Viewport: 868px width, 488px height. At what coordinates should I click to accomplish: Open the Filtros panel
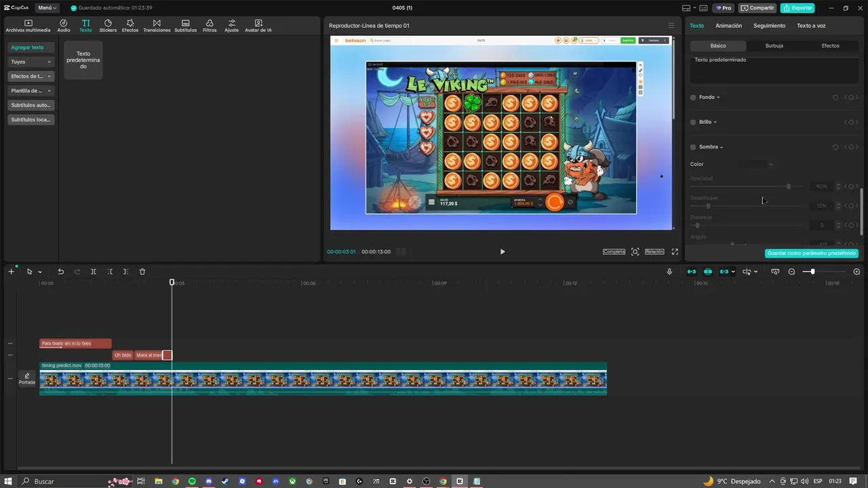210,26
